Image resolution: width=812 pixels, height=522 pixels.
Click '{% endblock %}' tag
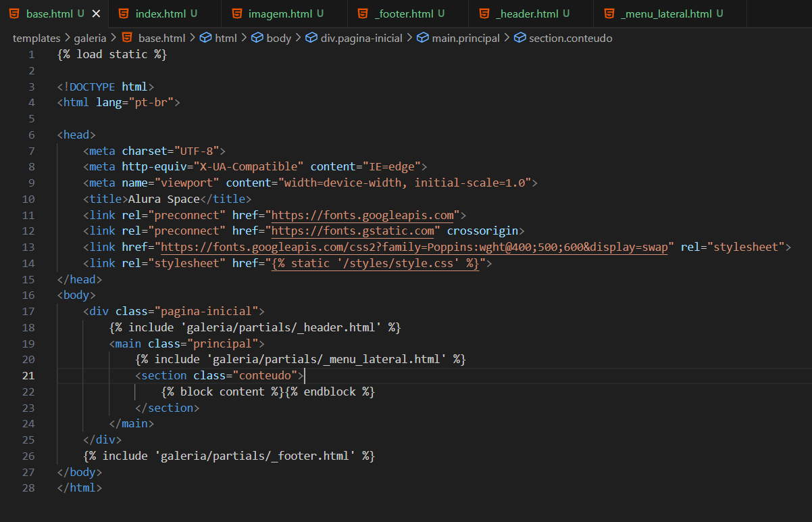click(x=330, y=392)
